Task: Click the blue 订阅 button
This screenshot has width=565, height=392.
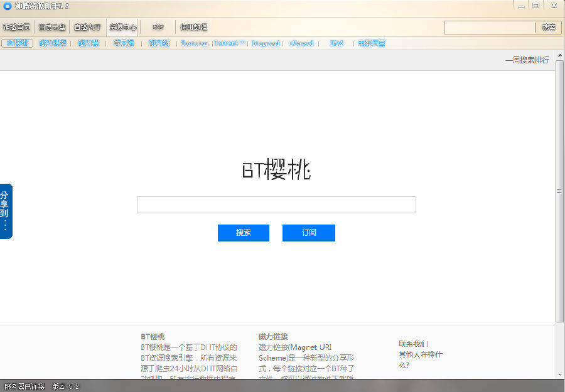Action: pos(309,233)
